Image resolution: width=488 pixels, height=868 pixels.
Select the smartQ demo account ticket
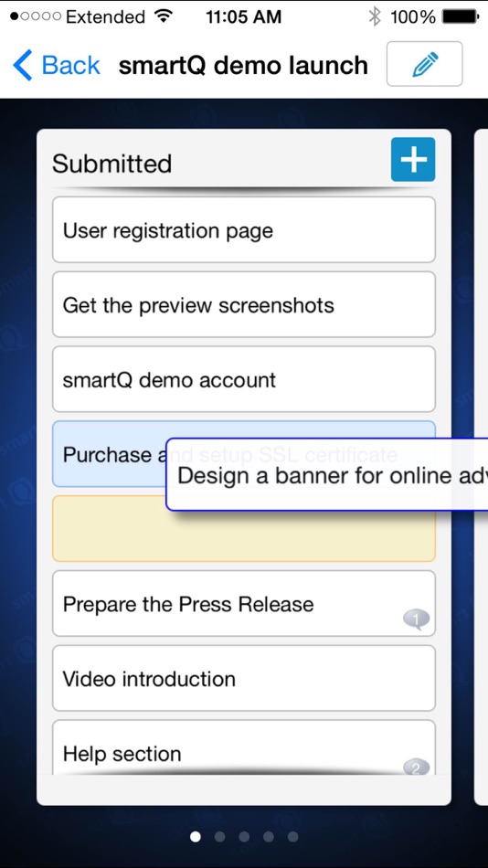(244, 379)
